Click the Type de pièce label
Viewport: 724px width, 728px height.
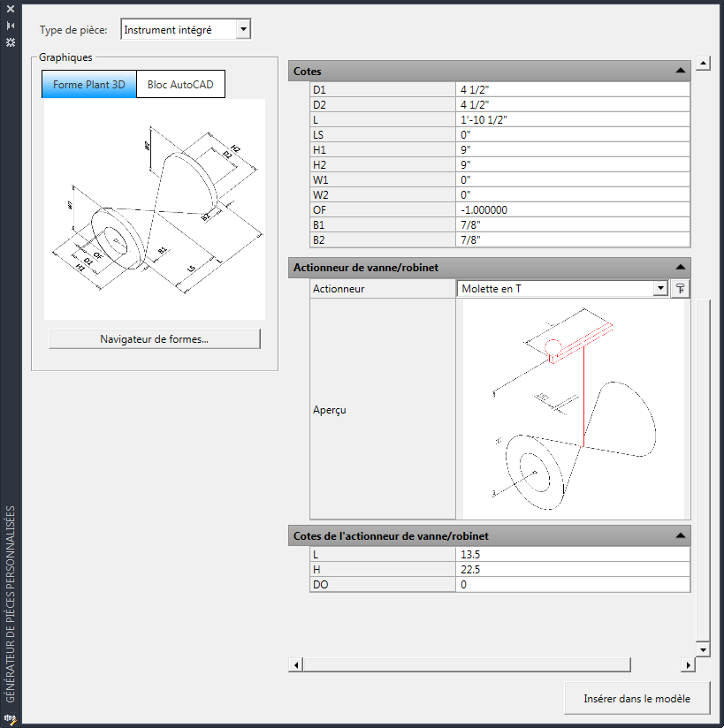pos(73,30)
